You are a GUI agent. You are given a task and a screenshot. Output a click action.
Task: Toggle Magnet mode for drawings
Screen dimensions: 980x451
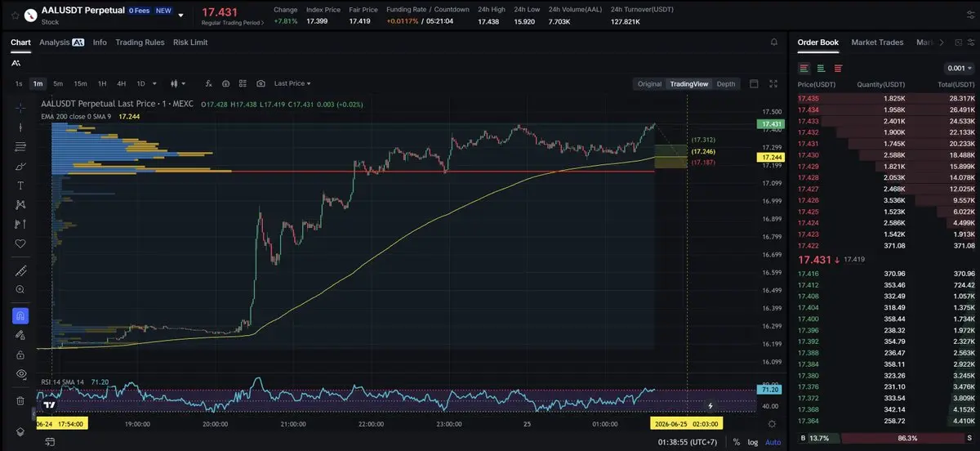tap(20, 315)
